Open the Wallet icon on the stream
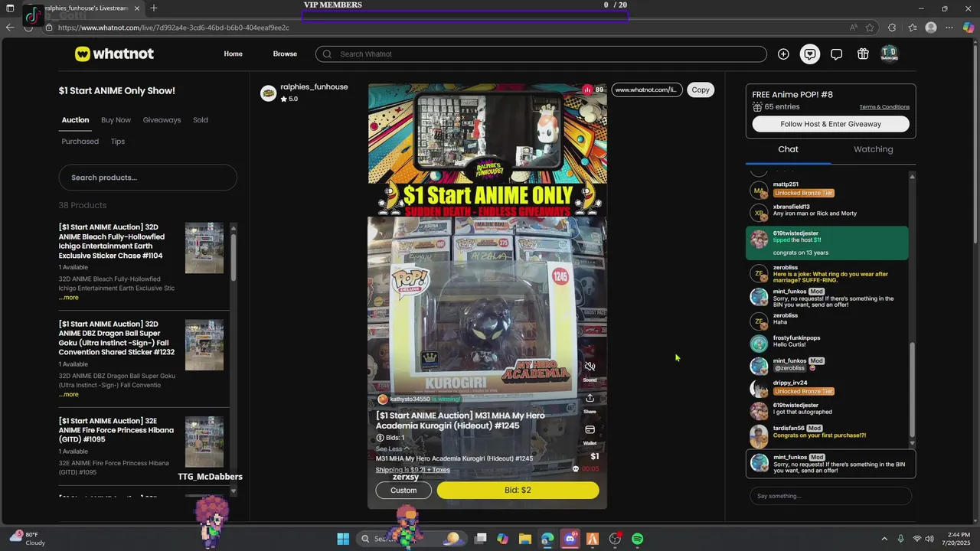Image resolution: width=980 pixels, height=551 pixels. coord(590,430)
